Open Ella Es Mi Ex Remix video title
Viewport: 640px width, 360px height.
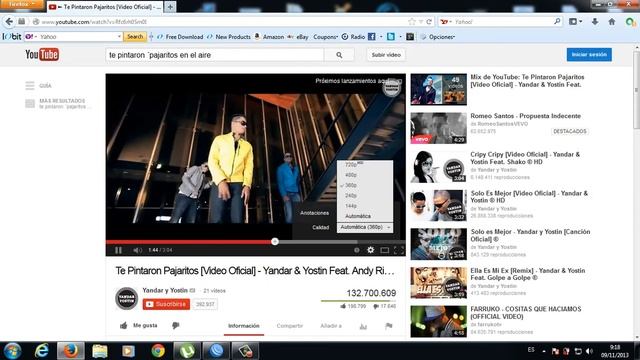pos(528,274)
